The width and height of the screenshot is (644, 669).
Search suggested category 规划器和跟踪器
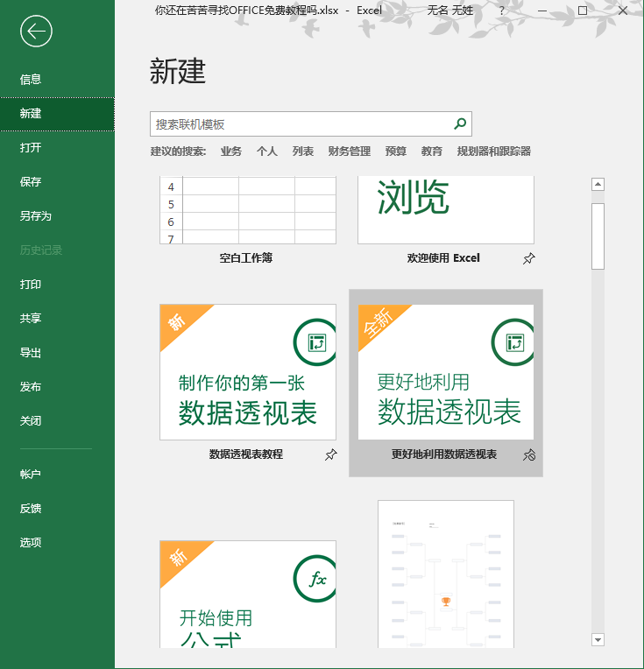tap(493, 151)
